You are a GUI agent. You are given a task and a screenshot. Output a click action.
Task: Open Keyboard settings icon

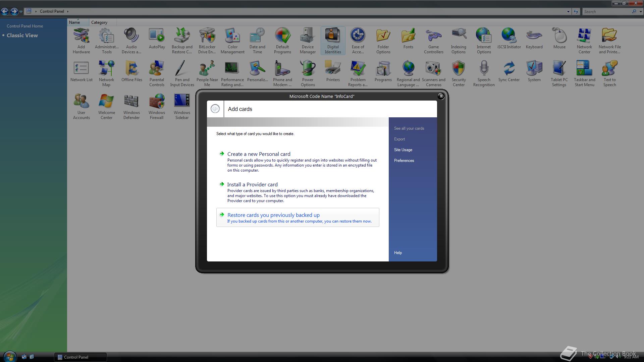pos(534,39)
